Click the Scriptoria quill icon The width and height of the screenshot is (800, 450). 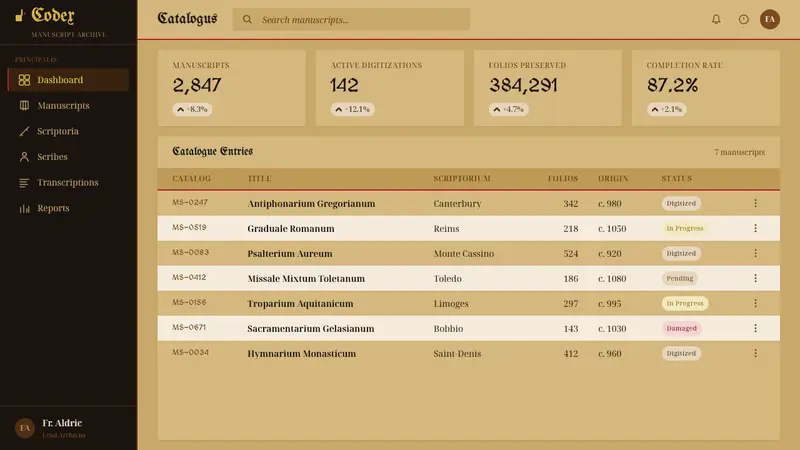[24, 131]
